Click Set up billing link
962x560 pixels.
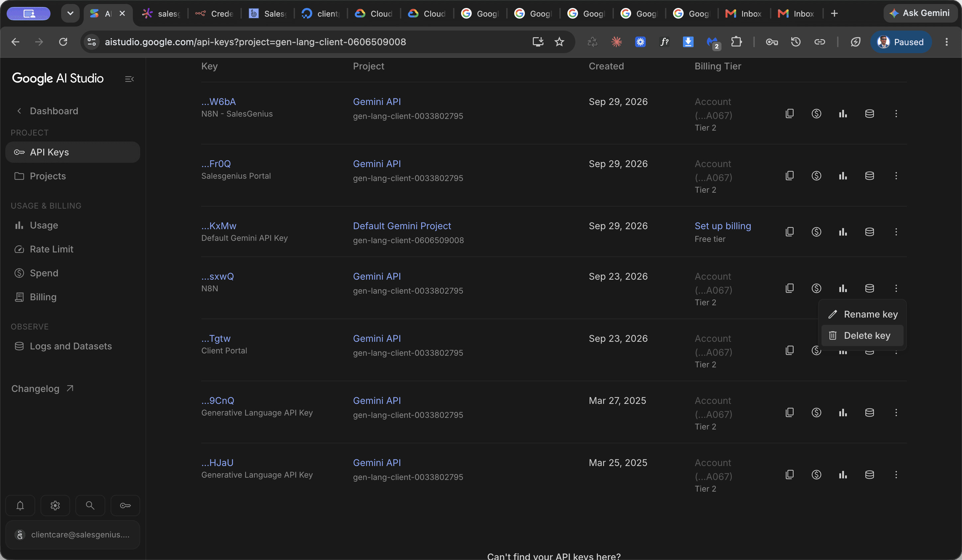(722, 226)
